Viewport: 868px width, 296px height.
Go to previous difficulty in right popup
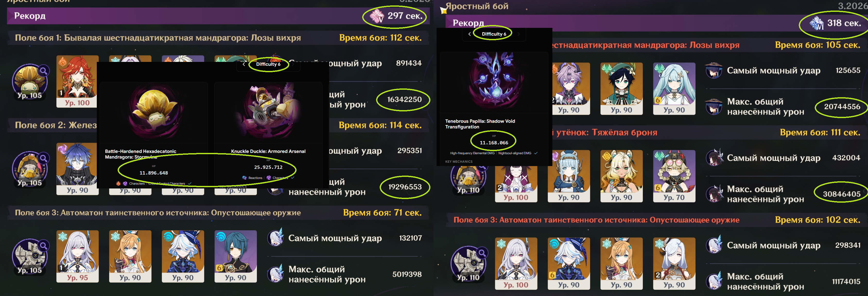click(469, 34)
